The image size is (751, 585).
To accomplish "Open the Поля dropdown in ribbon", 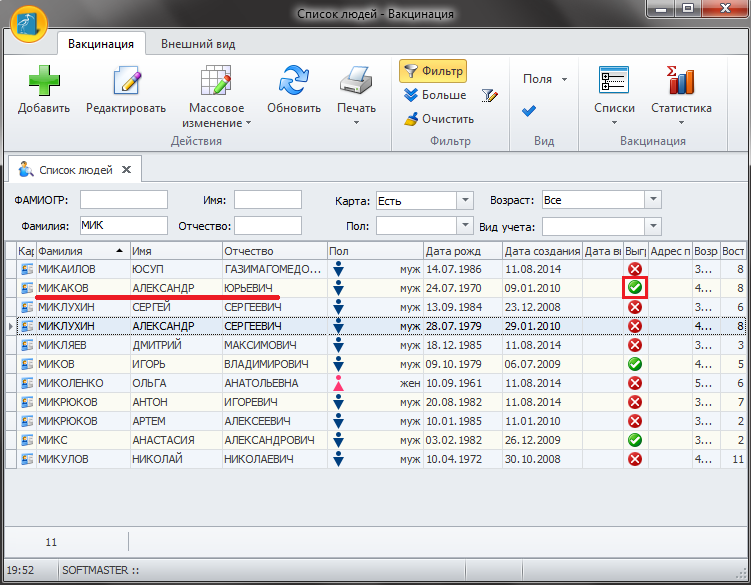I will tap(545, 79).
